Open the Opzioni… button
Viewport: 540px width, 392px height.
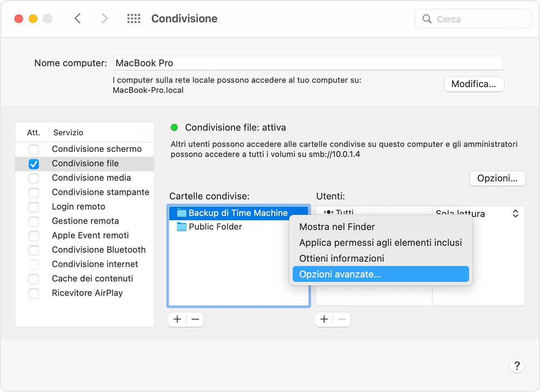[x=497, y=178]
